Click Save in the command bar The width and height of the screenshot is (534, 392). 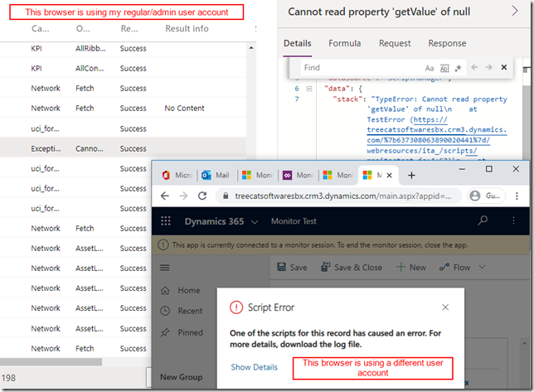click(292, 268)
